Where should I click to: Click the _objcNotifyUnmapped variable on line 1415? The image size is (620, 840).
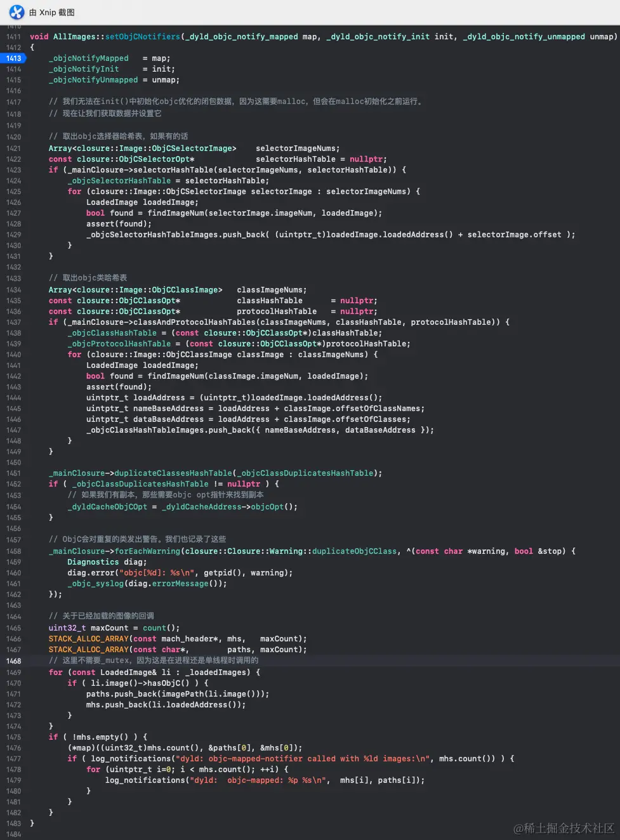coord(93,80)
